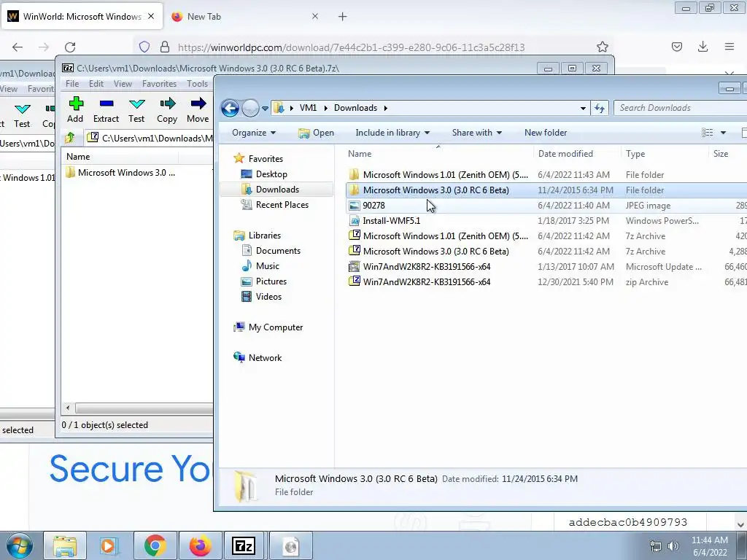Click New folder button
The height and width of the screenshot is (560, 747).
coord(546,133)
